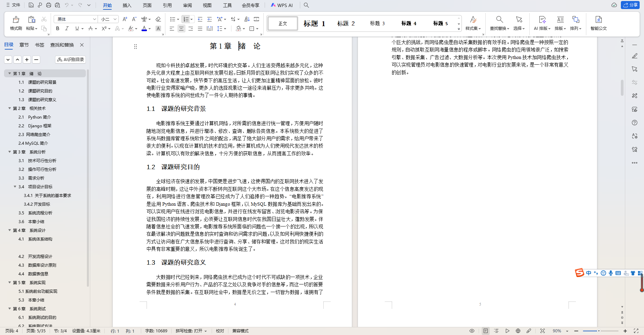Toggle Underline formatting

[x=77, y=29]
